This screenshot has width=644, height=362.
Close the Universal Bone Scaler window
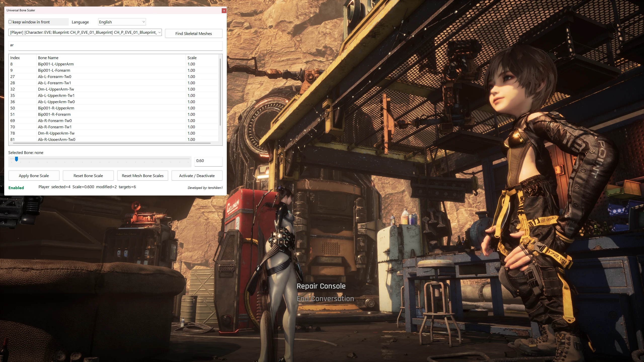[x=224, y=11]
